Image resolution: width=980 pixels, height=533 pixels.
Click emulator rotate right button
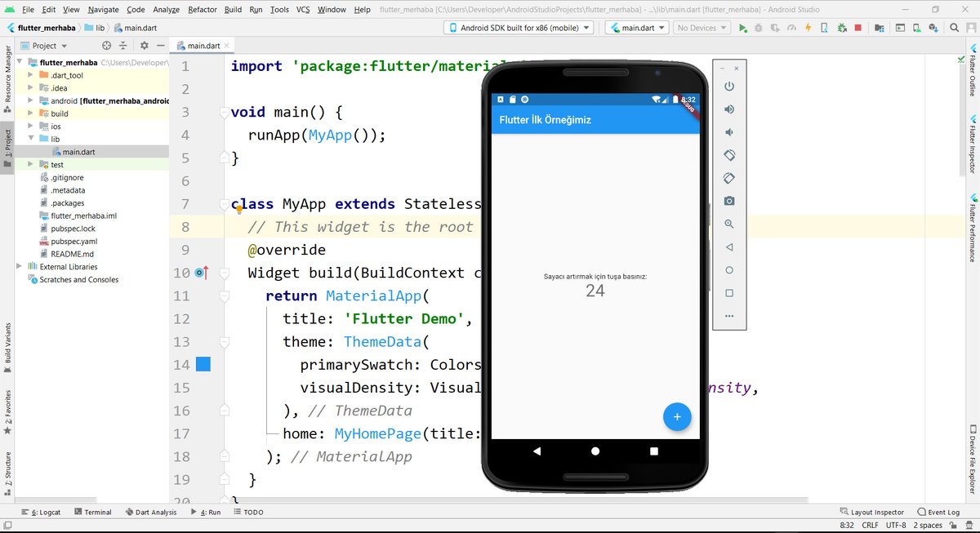(729, 178)
